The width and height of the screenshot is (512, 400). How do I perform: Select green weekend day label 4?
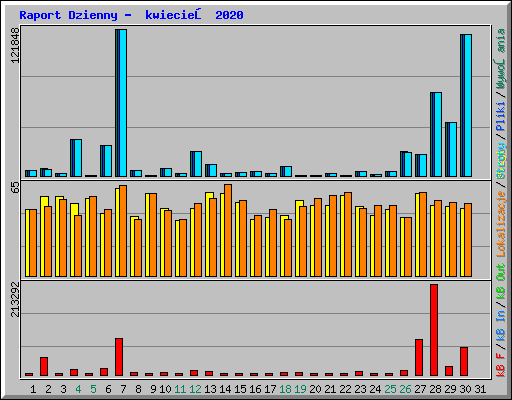pyautogui.click(x=78, y=389)
